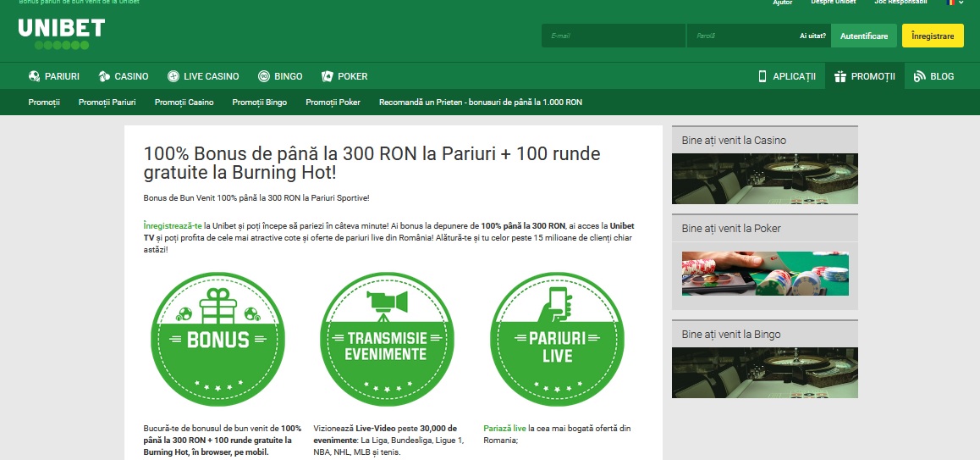Go to Live Casino
Screen dimensions: 980x460
[203, 76]
